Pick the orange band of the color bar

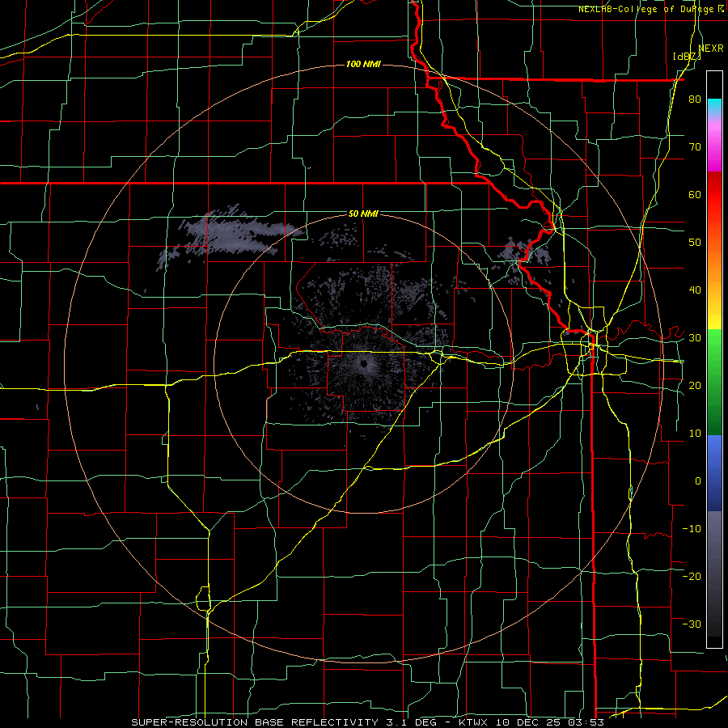click(714, 267)
